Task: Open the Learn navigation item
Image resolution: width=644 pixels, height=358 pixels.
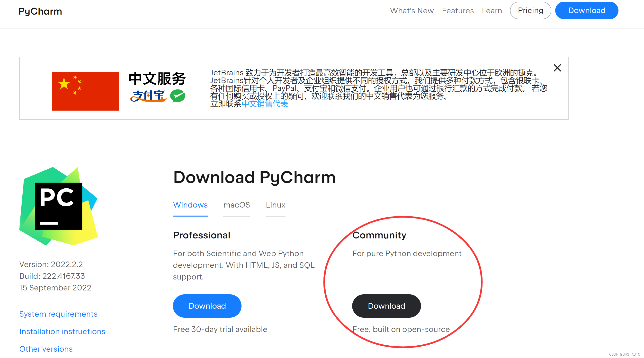Action: coord(492,11)
